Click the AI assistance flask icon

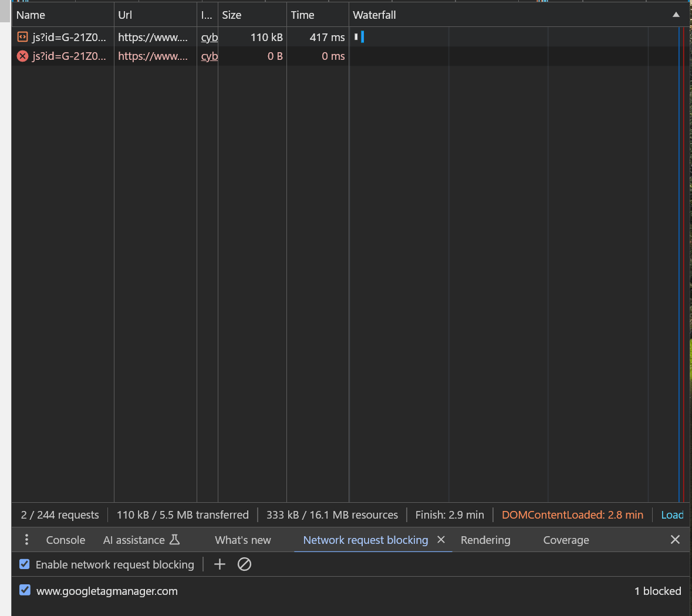coord(175,540)
